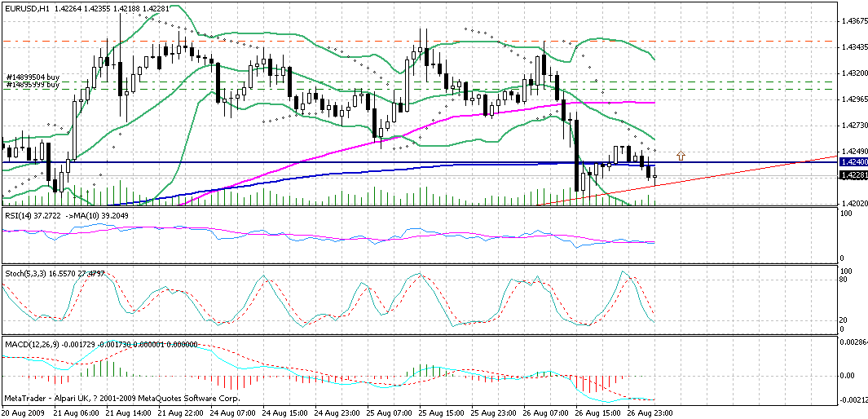Viewport: 868px width, 419px height.
Task: Click the 80 level on Stochastic scale
Action: [x=844, y=280]
